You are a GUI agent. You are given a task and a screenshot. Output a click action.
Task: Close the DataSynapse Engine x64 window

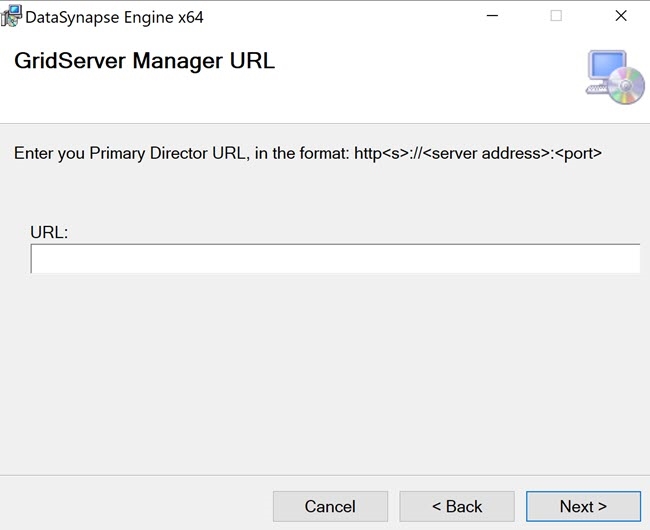620,16
